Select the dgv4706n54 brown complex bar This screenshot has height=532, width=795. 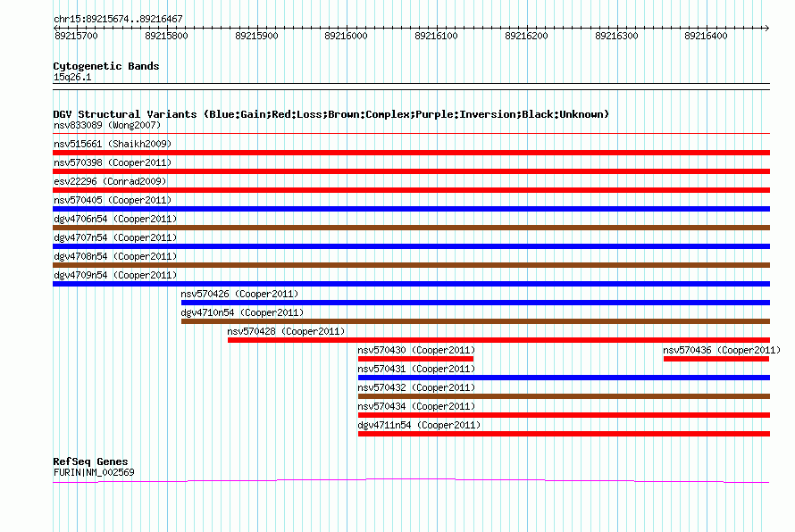[411, 228]
